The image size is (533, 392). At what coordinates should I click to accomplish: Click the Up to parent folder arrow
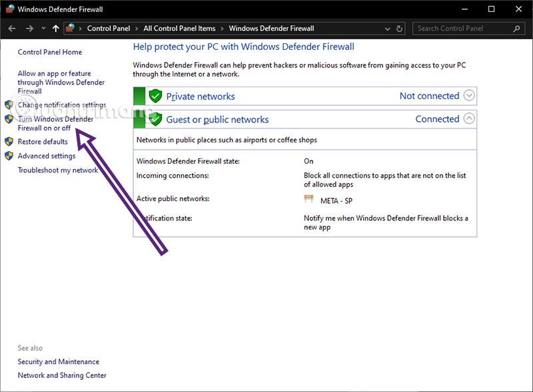[x=55, y=29]
